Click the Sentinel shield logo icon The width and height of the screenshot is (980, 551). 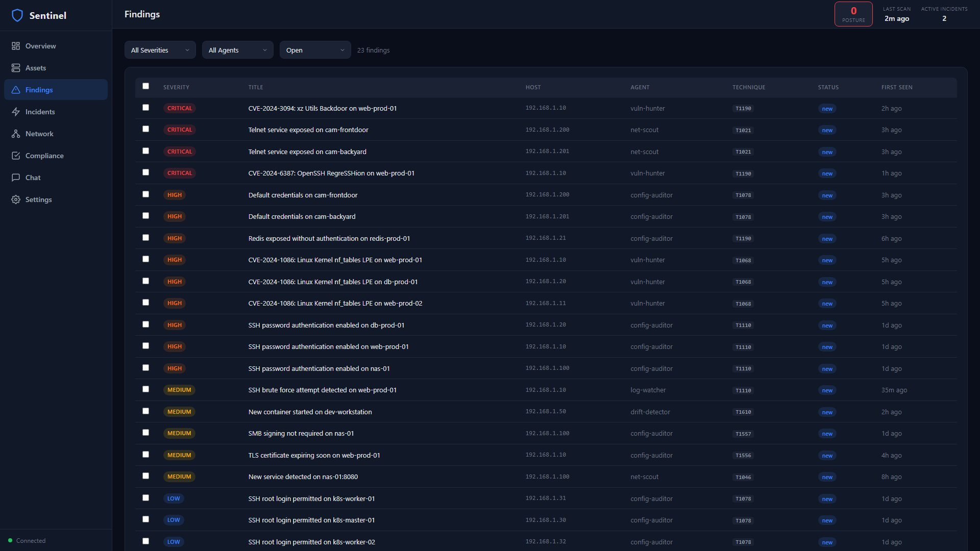pyautogui.click(x=17, y=15)
